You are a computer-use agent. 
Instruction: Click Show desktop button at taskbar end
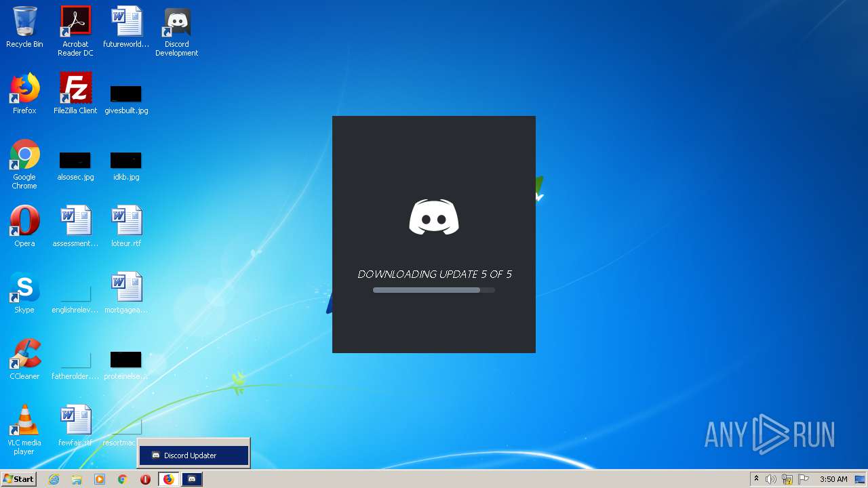[861, 479]
